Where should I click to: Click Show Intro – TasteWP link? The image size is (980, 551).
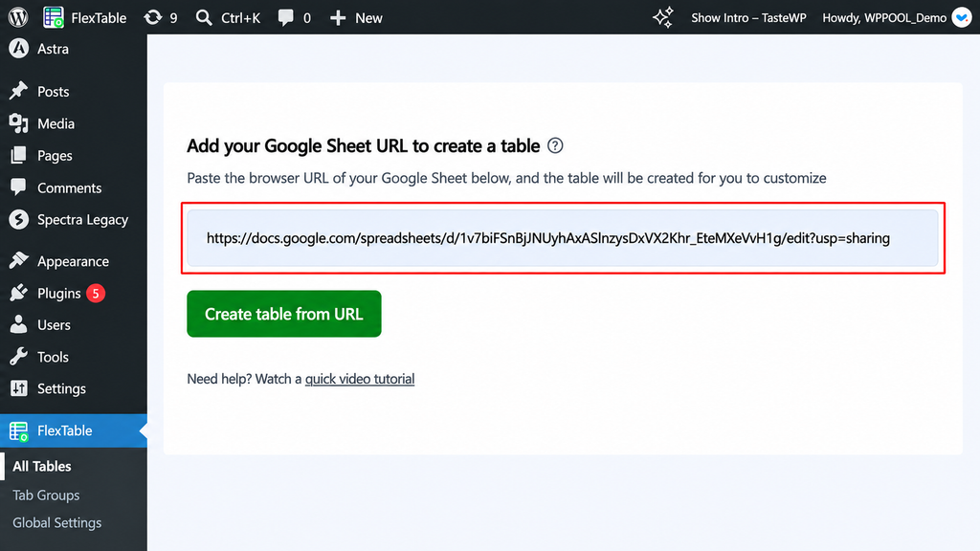point(748,17)
